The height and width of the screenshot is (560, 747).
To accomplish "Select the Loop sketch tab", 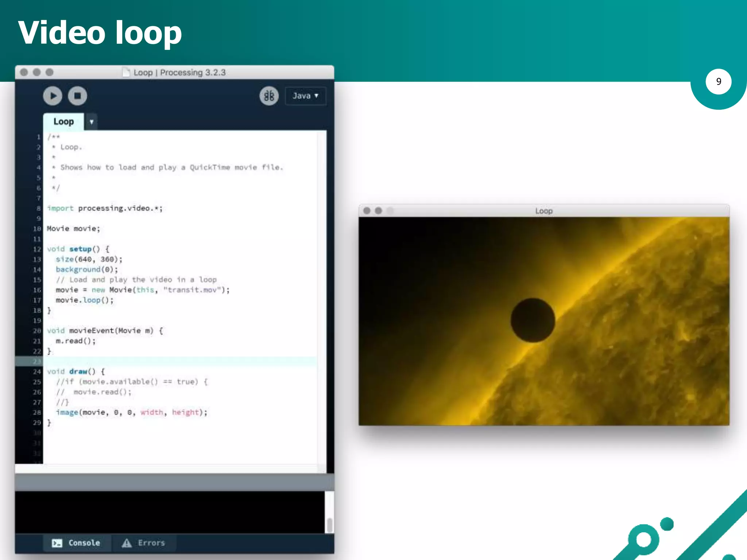I will 63,121.
